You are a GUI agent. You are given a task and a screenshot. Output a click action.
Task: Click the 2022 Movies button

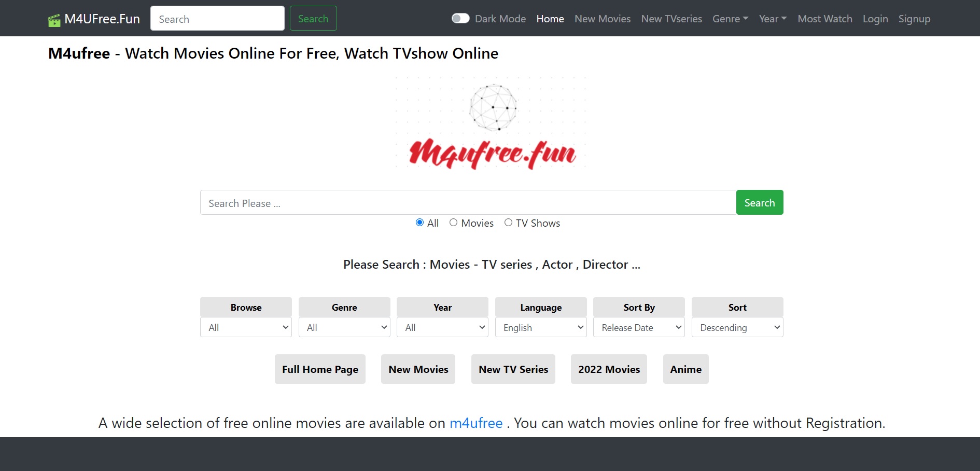(x=609, y=369)
